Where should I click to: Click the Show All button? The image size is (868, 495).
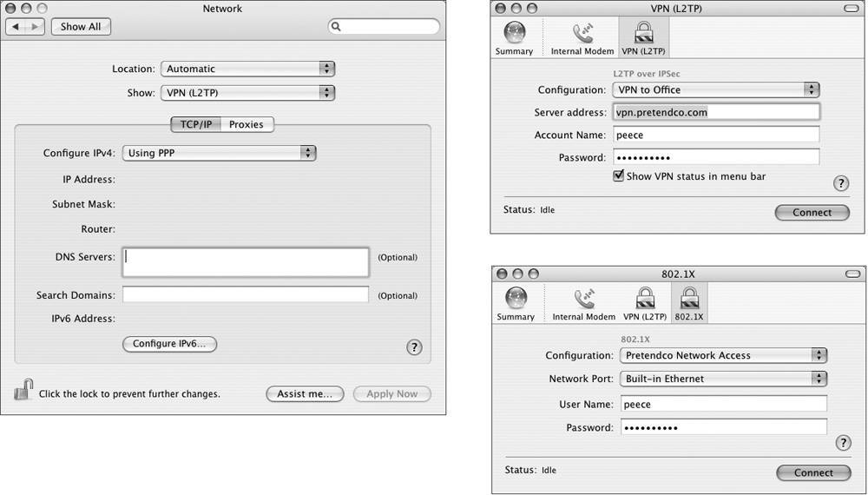click(81, 27)
